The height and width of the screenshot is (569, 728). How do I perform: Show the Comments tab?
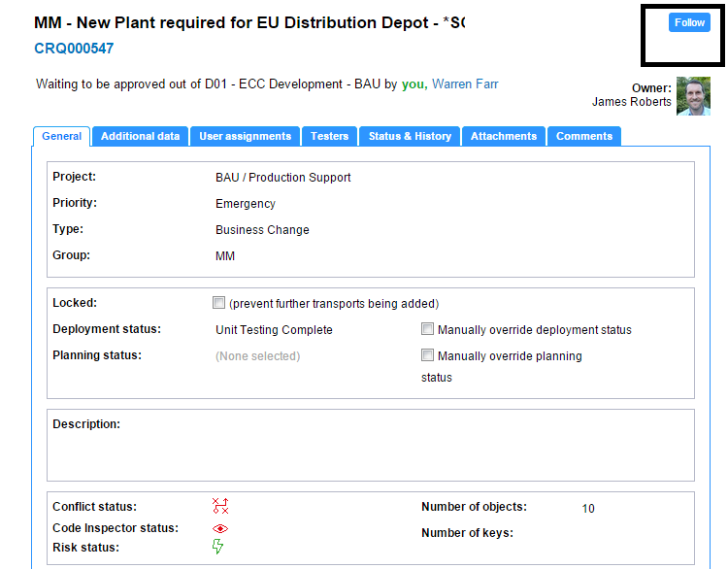(x=583, y=137)
